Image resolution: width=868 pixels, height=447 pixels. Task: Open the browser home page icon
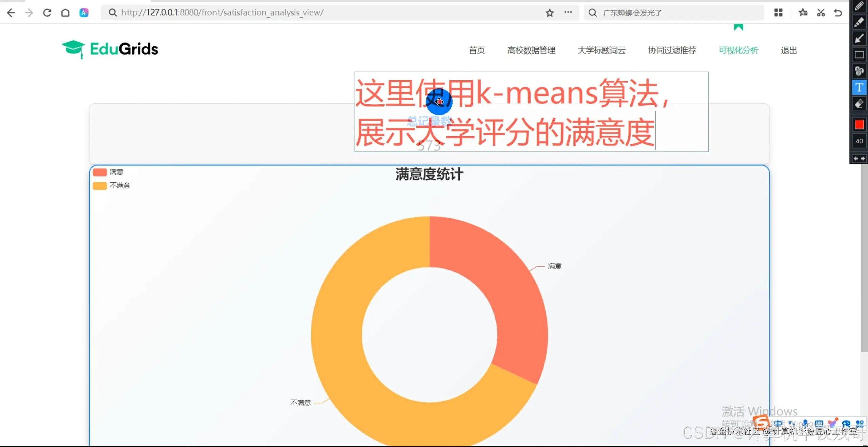65,13
